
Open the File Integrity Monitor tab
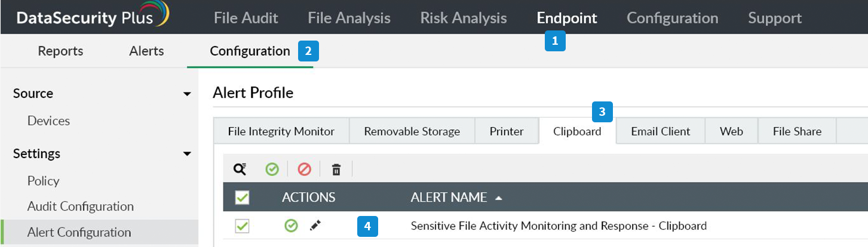281,131
